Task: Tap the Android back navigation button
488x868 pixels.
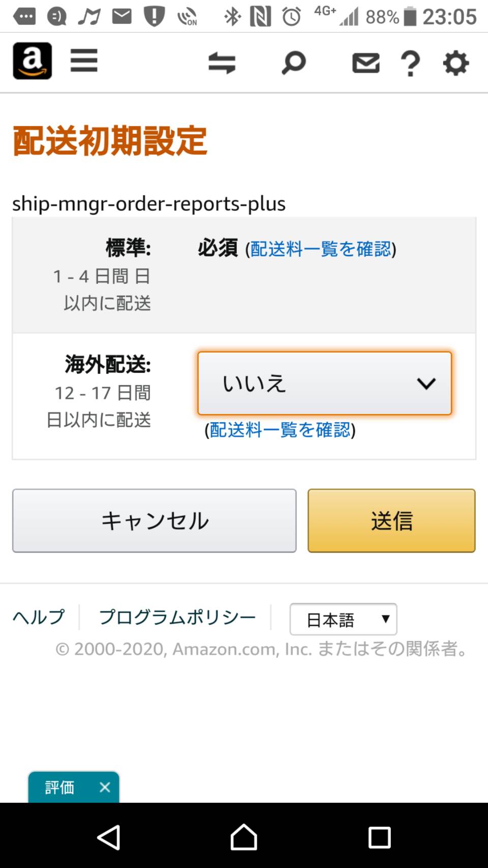Action: pos(109,837)
